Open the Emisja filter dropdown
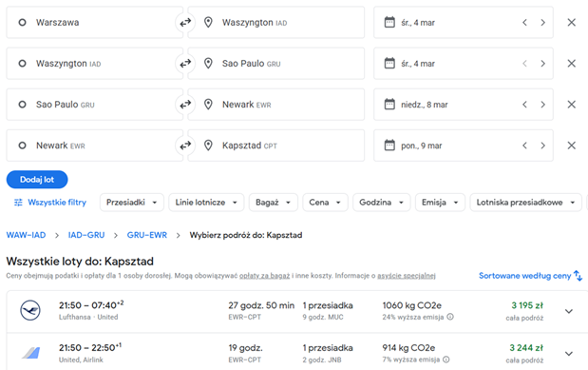 (440, 203)
